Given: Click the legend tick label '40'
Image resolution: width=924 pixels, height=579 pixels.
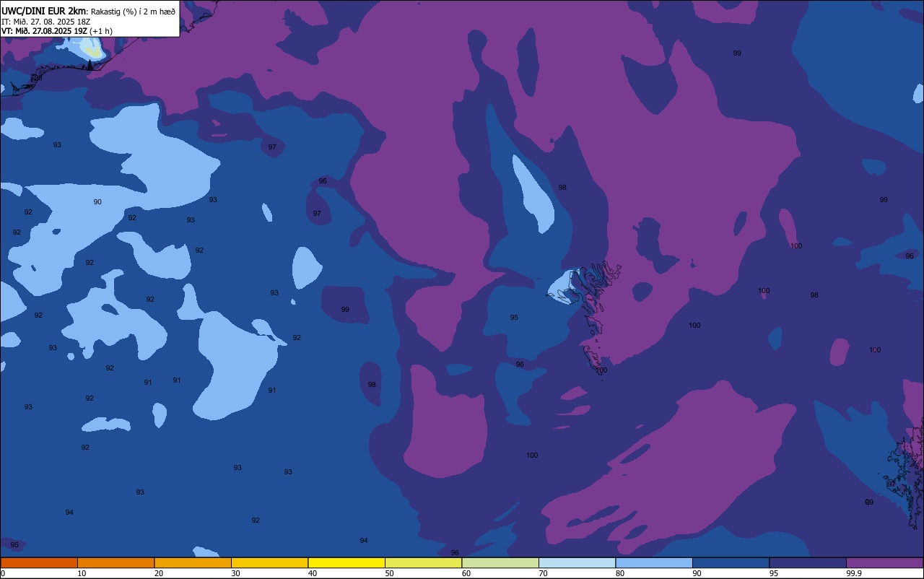Looking at the screenshot, I should (313, 573).
